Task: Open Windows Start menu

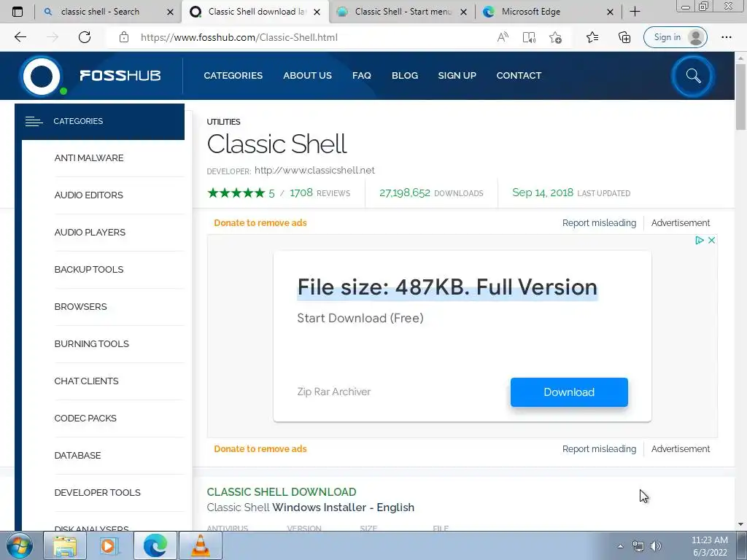Action: (x=19, y=545)
